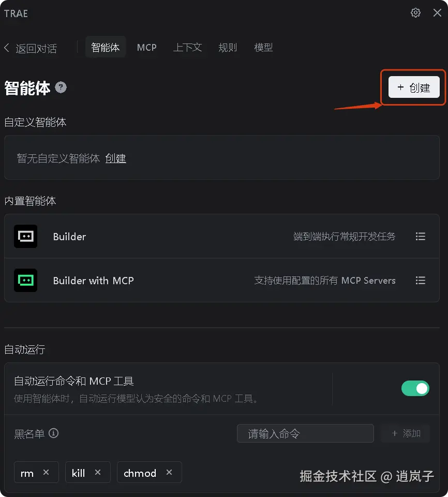Disable auto-run commands and MCP tools toggle
Viewport: 448px width, 497px height.
415,389
